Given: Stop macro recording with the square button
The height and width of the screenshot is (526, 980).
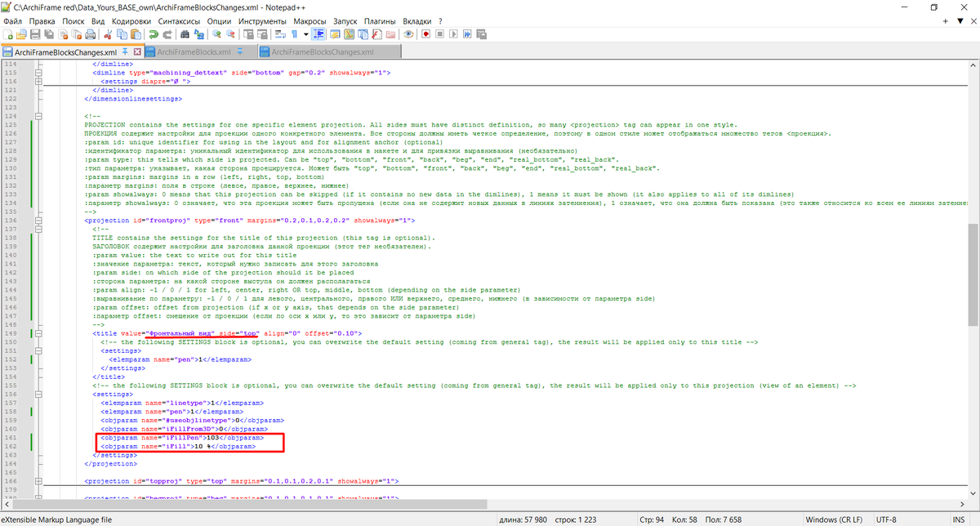Looking at the screenshot, I should tap(439, 34).
